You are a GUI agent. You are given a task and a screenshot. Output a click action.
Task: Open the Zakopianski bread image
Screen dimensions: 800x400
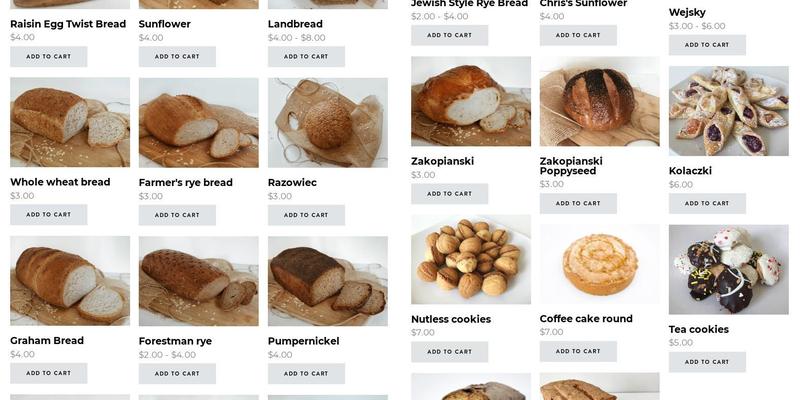(471, 102)
